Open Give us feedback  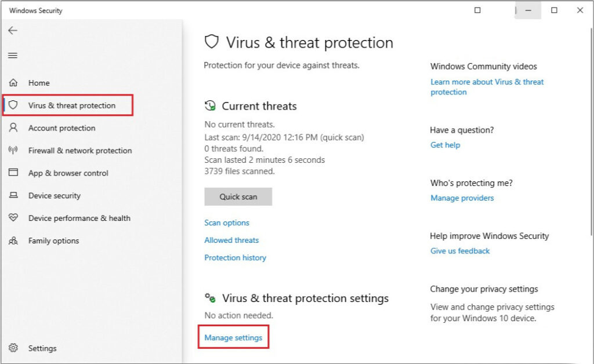click(x=459, y=251)
